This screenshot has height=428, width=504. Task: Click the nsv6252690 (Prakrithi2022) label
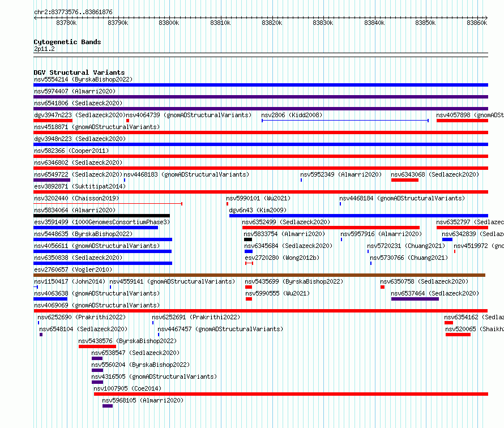[x=82, y=317]
